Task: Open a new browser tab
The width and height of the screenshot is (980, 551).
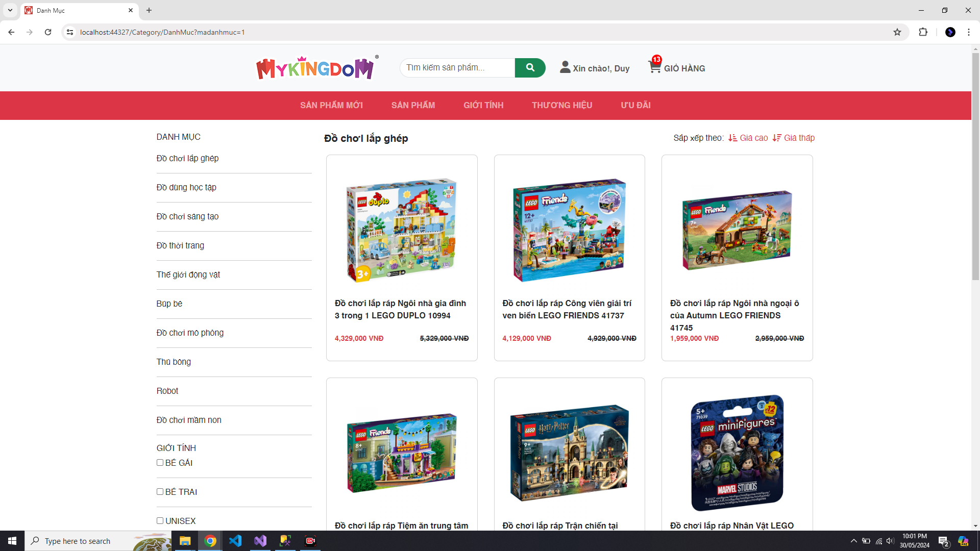Action: point(149,10)
